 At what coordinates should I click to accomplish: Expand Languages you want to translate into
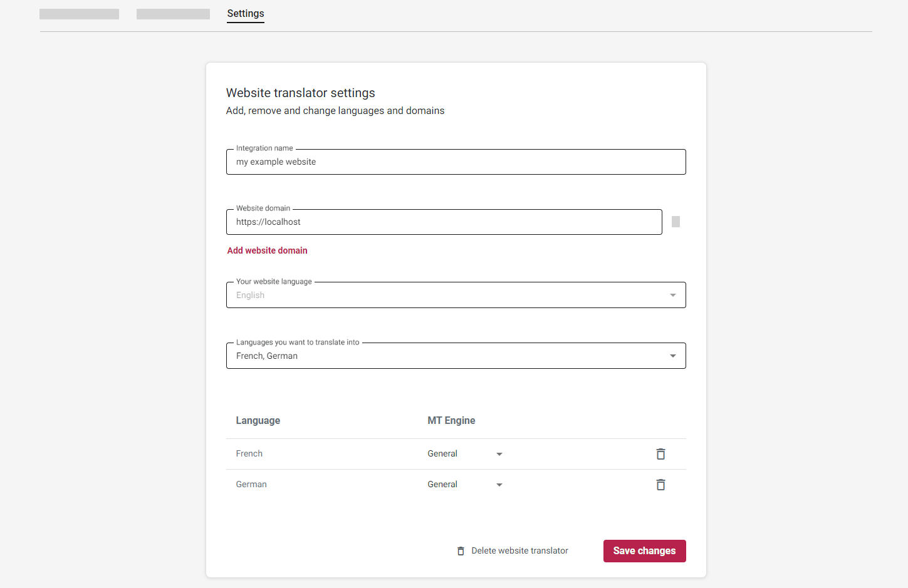click(456, 356)
